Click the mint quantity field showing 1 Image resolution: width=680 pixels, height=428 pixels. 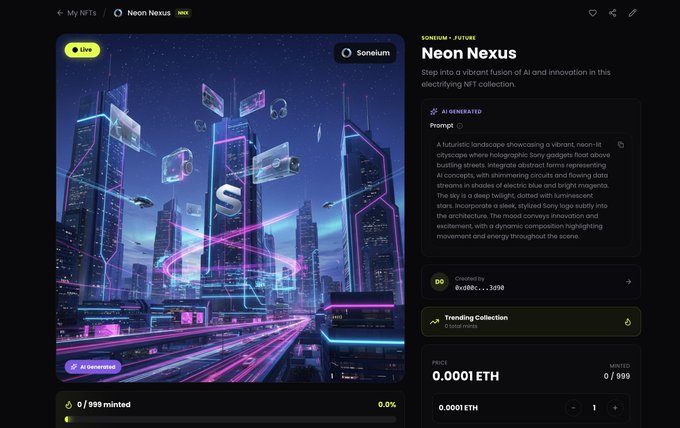(594, 408)
